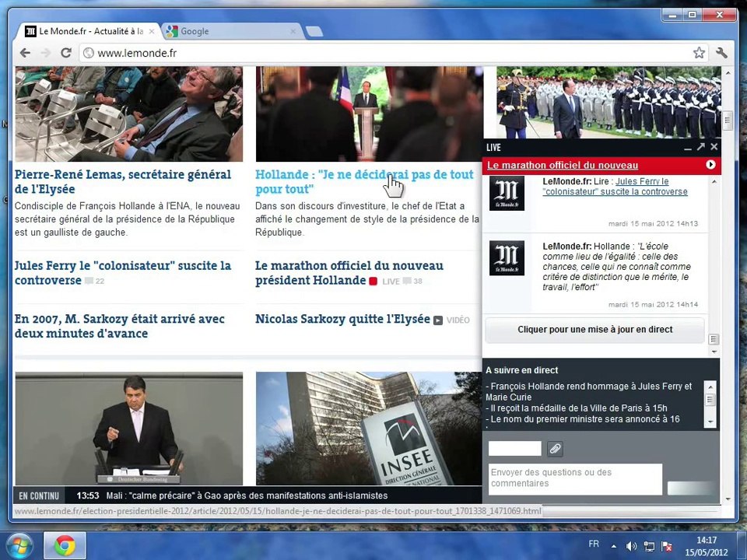Image resolution: width=747 pixels, height=560 pixels.
Task: Click the Bundestag speaker photo
Action: (x=129, y=429)
